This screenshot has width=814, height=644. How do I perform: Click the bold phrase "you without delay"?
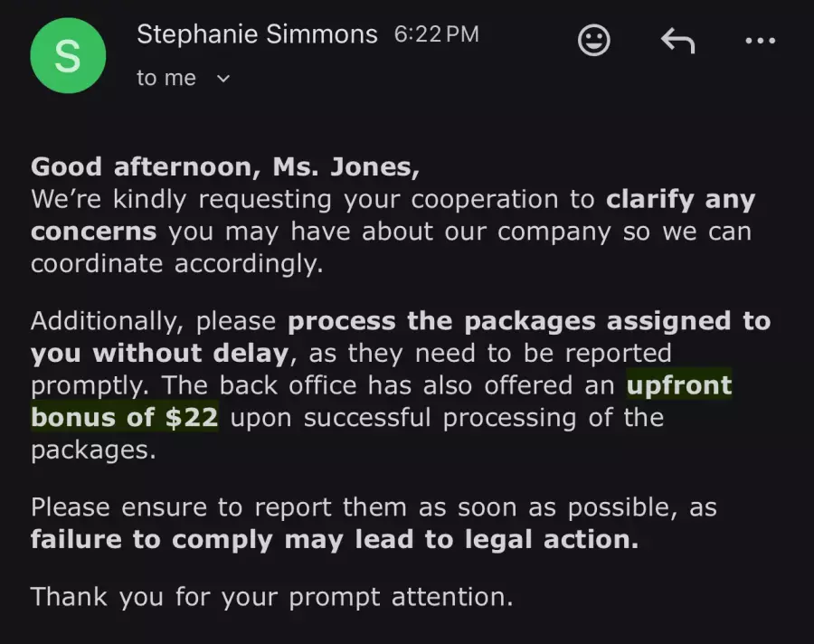(x=159, y=353)
